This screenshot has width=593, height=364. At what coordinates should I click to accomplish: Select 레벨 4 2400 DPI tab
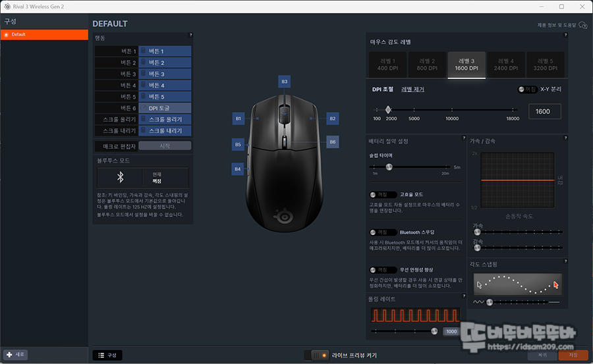click(x=505, y=65)
